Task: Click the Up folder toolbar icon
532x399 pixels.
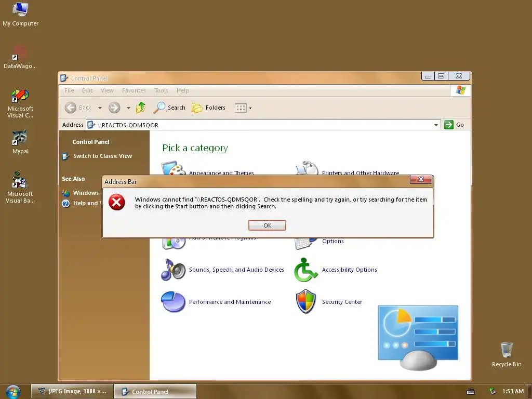Action: pos(141,108)
